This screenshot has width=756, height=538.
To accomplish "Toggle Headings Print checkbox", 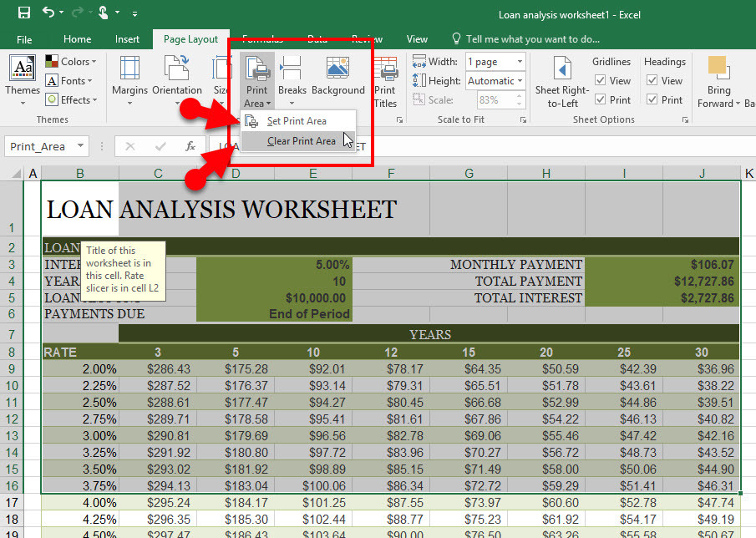I will [x=652, y=99].
